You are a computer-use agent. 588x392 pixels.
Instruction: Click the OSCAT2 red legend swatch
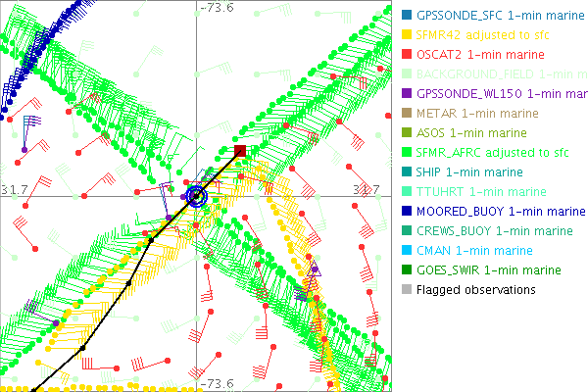coord(406,55)
